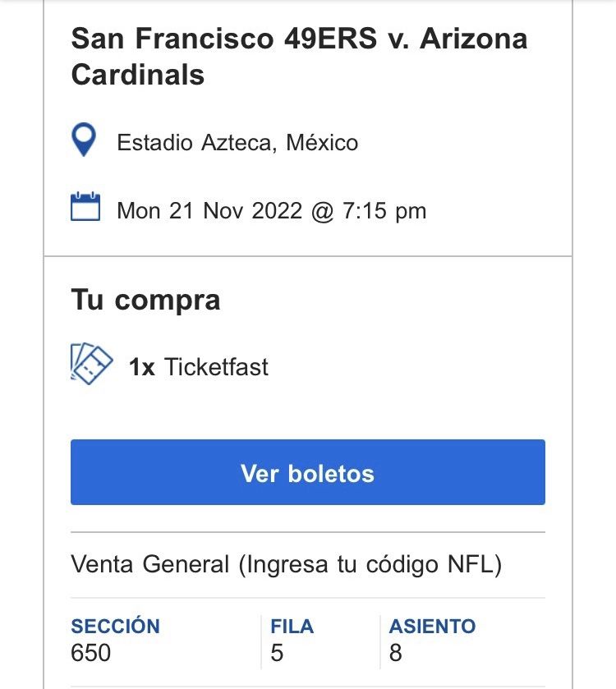616x689 pixels.
Task: Click the Tu compra heading
Action: (145, 300)
